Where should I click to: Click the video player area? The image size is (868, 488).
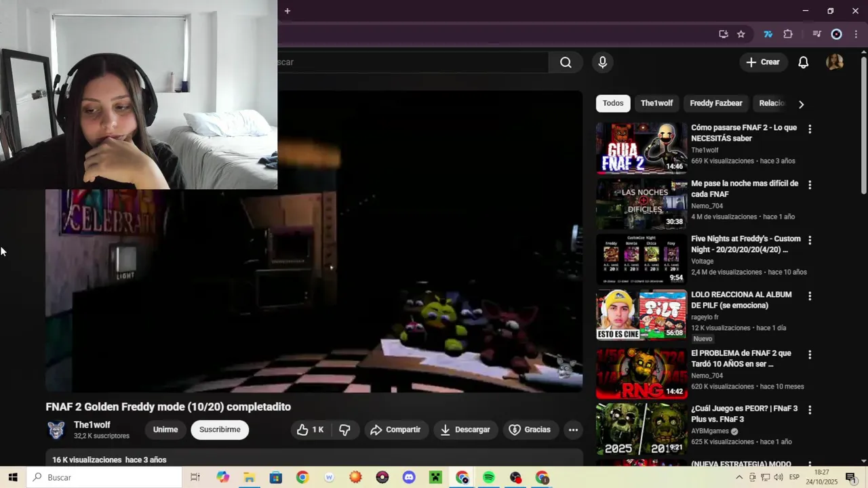point(314,241)
